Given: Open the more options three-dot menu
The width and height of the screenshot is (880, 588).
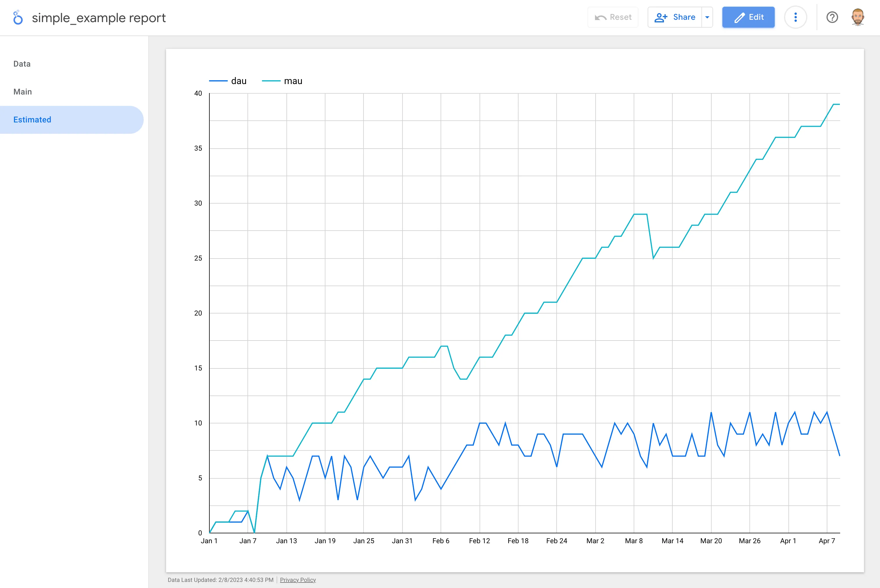Looking at the screenshot, I should point(796,17).
